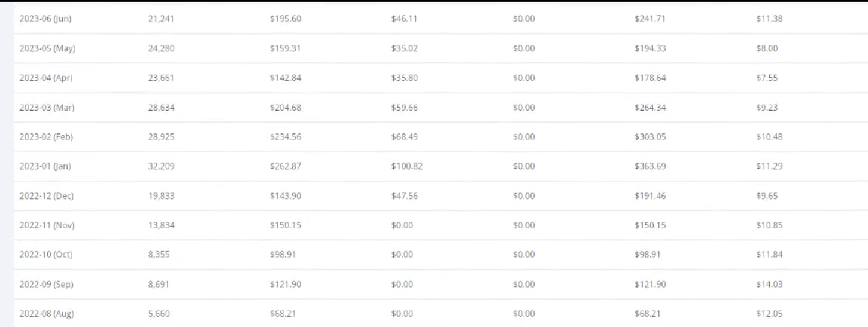Select the 5,660 count for August 2022
Image resolution: width=868 pixels, height=327 pixels.
[x=159, y=314]
